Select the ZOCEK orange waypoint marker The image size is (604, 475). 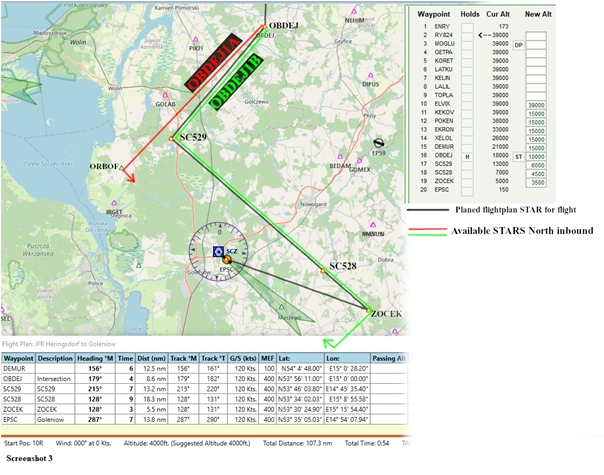(x=368, y=310)
